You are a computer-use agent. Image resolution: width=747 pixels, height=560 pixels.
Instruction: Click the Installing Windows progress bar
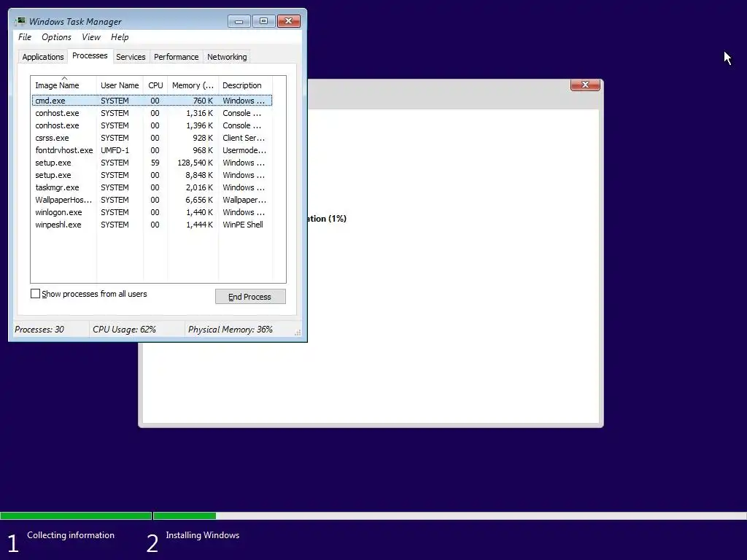(x=449, y=516)
